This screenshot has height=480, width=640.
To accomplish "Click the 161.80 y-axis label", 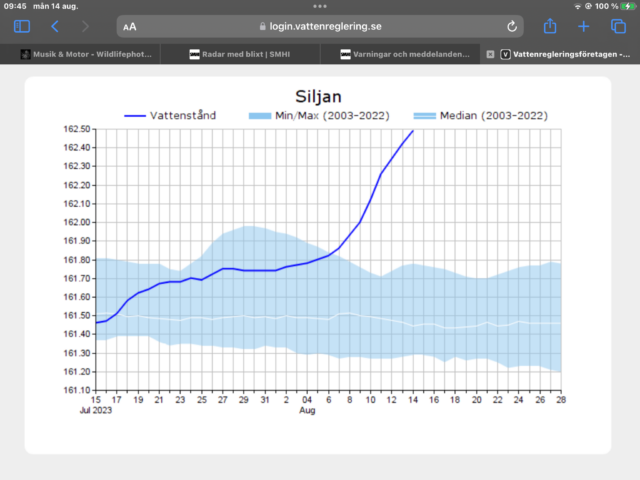I will click(77, 260).
